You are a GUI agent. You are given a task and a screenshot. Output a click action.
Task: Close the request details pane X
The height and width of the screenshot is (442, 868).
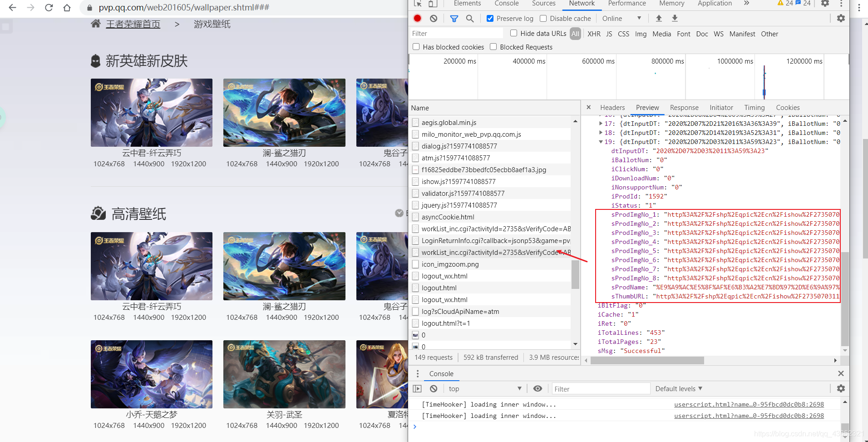click(x=588, y=107)
